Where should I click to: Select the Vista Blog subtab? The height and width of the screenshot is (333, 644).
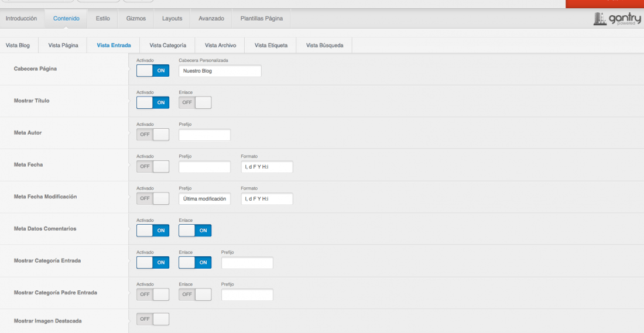18,45
